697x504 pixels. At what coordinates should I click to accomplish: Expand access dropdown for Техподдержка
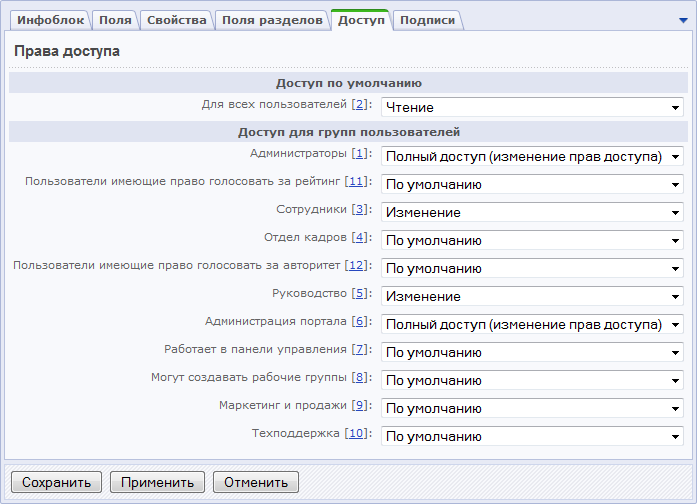530,437
